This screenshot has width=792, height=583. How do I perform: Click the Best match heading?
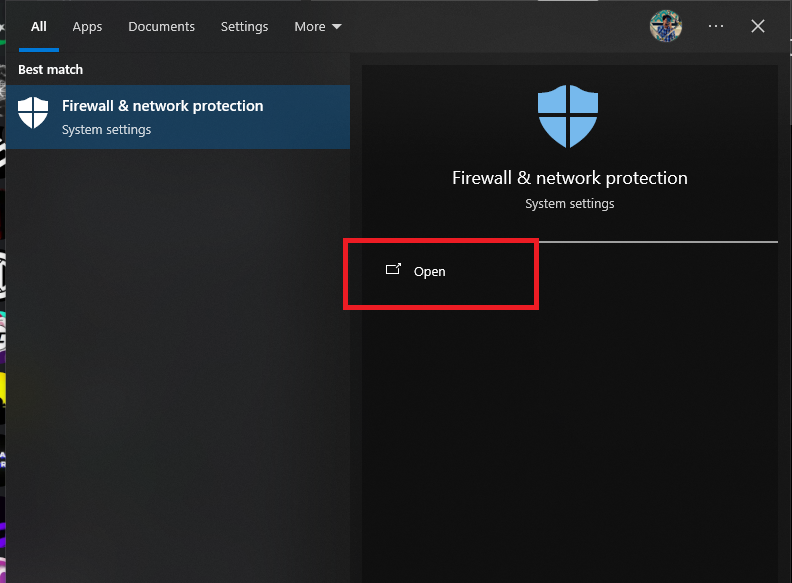click(x=50, y=70)
